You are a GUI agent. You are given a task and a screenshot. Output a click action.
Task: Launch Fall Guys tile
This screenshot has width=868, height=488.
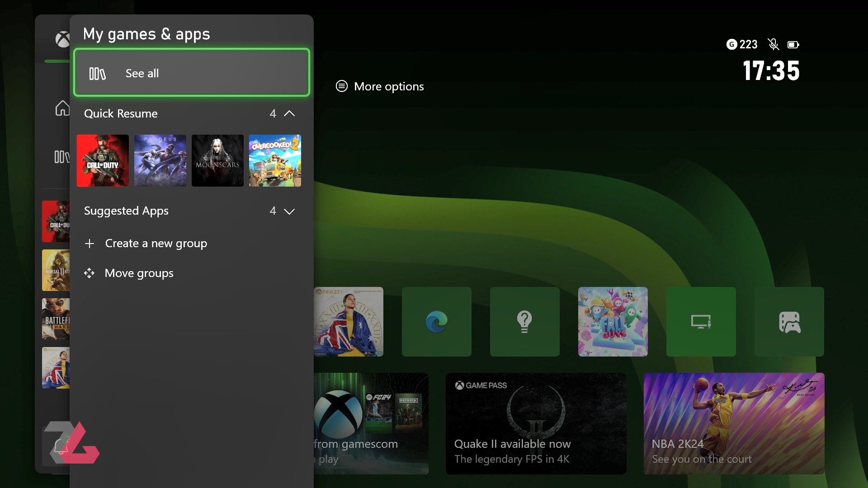tap(613, 322)
